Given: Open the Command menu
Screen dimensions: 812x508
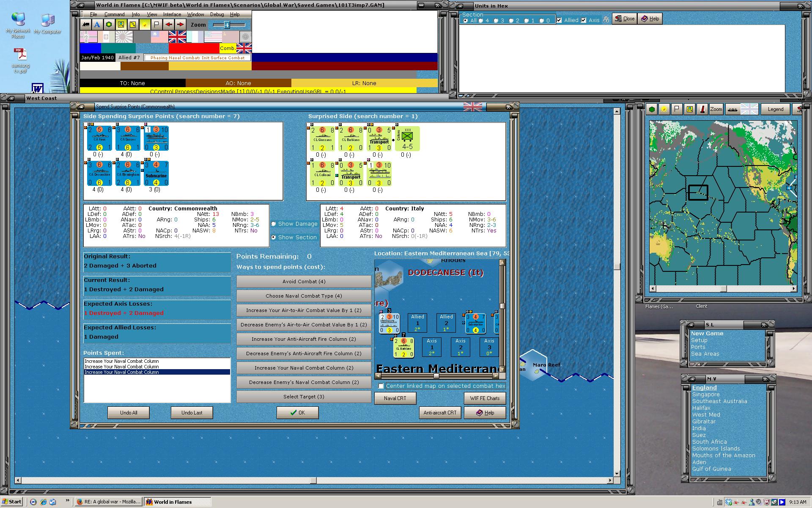Looking at the screenshot, I should [x=114, y=14].
